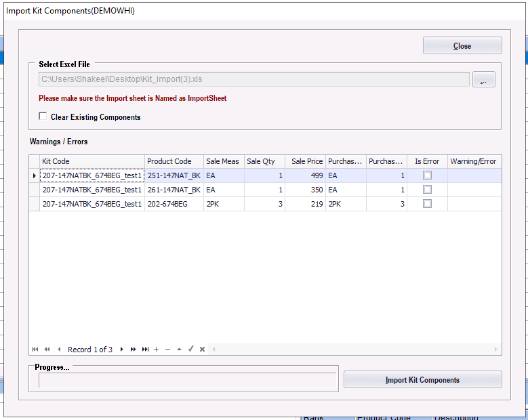Sort by Kit Code column header
This screenshot has width=528, height=420.
[x=92, y=161]
